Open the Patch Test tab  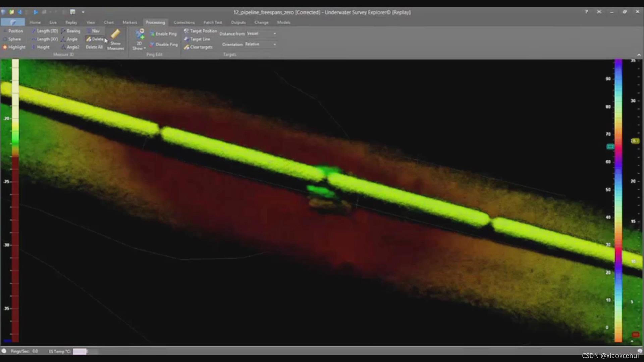point(213,23)
